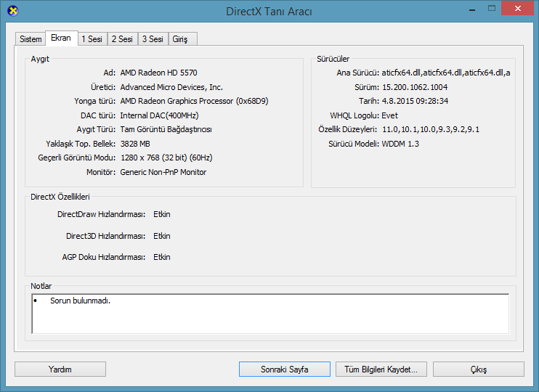Click the 'Geçerli Görüntü Modu:' label
The width and height of the screenshot is (539, 392).
[x=77, y=158]
